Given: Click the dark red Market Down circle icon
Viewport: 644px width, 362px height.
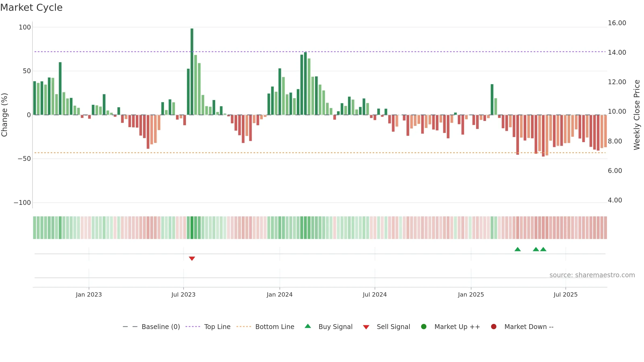Looking at the screenshot, I should point(493,327).
